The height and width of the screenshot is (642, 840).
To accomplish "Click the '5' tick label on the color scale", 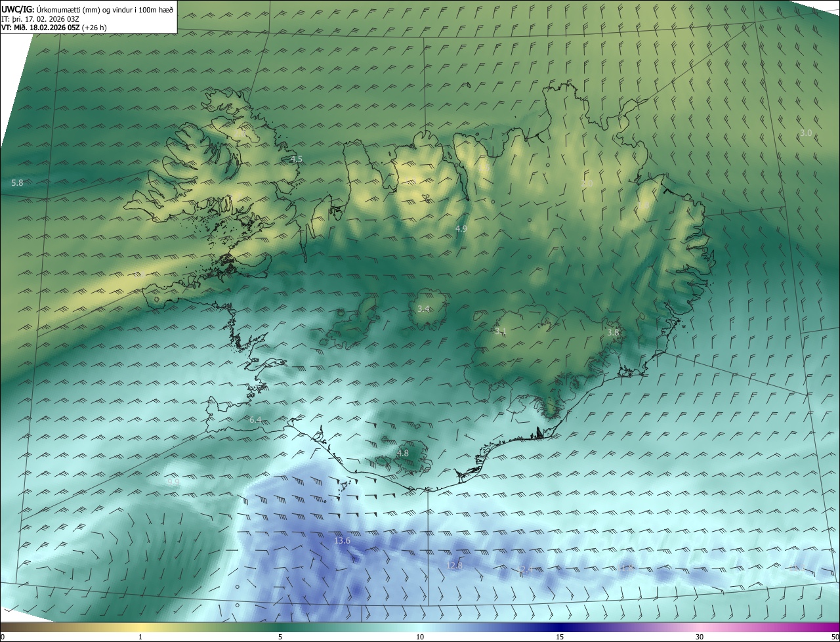I will click(280, 637).
